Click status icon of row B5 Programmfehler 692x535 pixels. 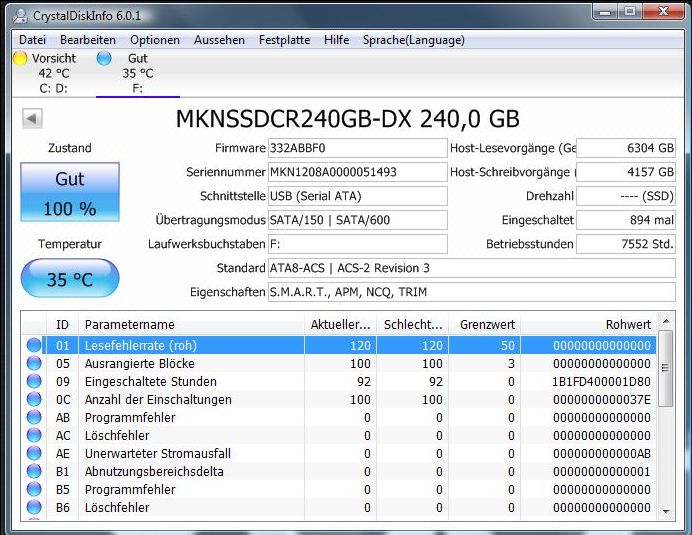tap(34, 490)
